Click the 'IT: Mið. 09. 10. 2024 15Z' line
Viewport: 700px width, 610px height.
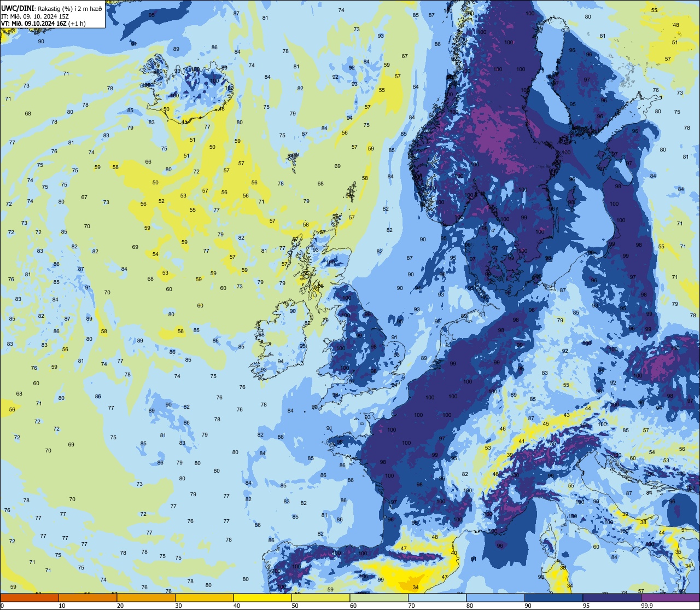click(x=35, y=16)
